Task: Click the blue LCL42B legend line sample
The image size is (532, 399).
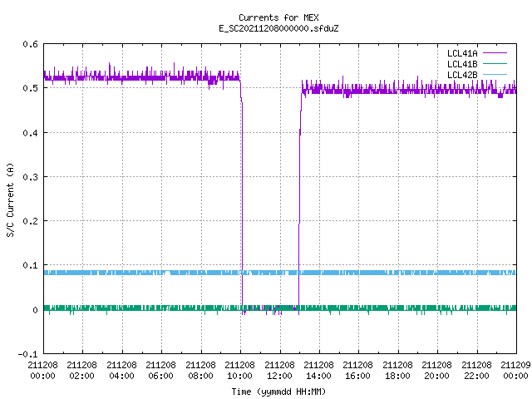Action: pyautogui.click(x=495, y=75)
